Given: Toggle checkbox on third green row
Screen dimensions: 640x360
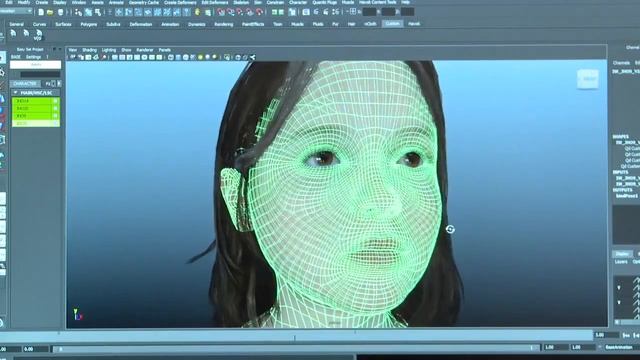Looking at the screenshot, I should click(x=56, y=116).
